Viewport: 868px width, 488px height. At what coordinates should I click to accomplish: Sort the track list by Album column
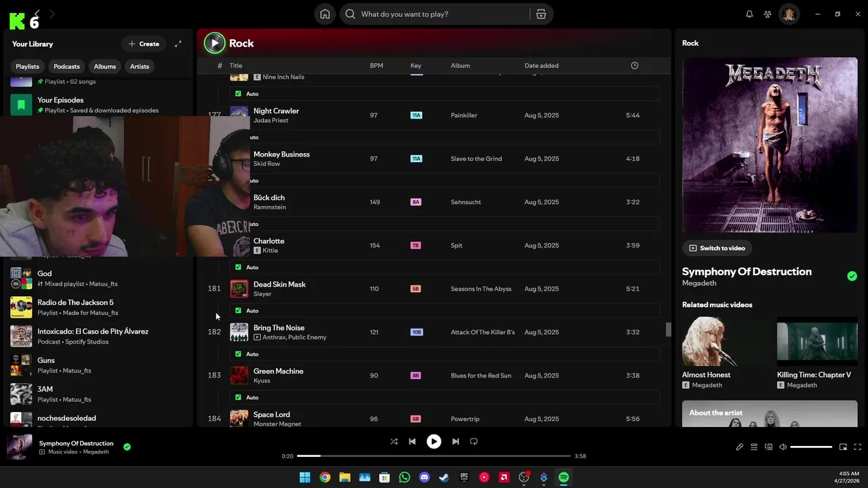click(460, 66)
